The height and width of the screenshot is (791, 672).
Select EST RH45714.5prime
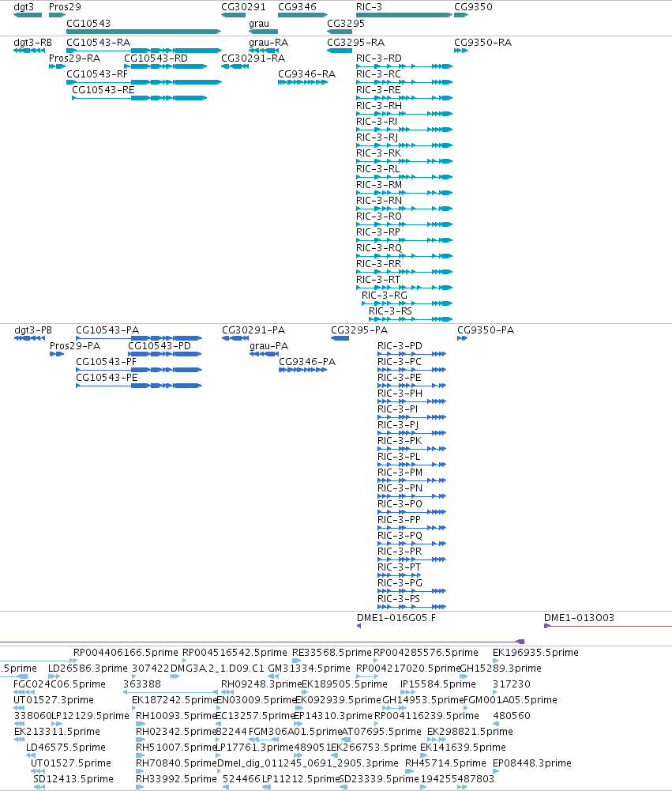(x=409, y=771)
